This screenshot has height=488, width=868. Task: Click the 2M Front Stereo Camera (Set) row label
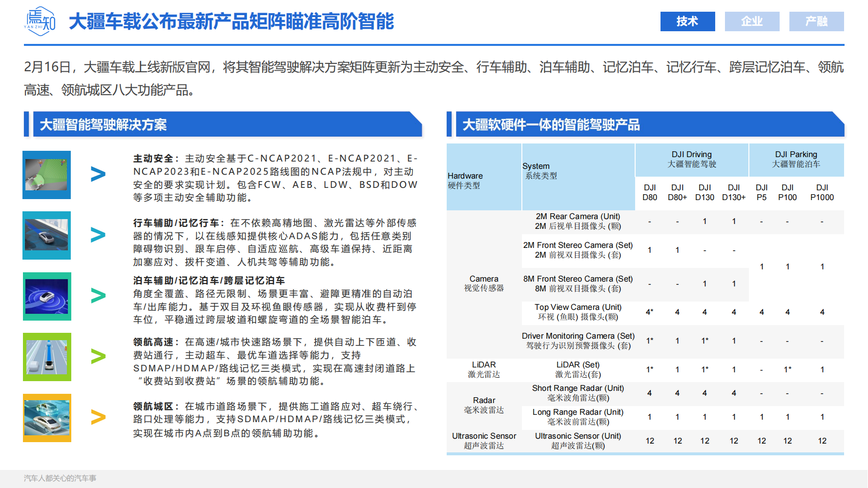578,250
